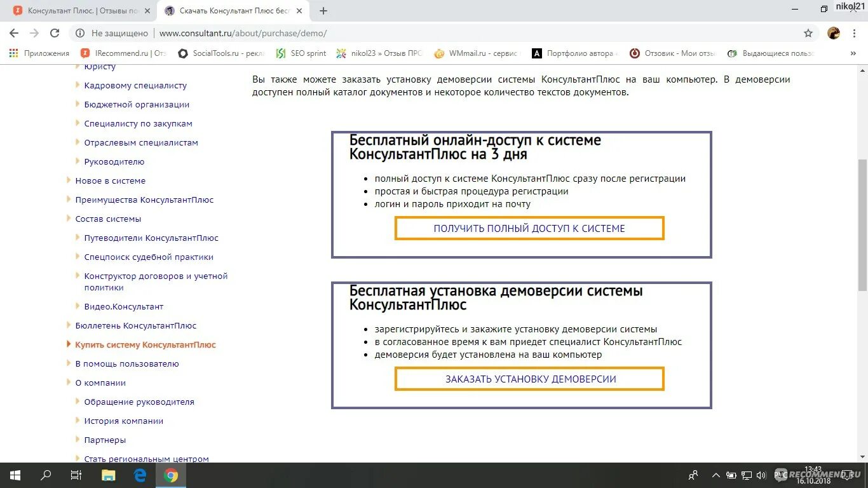Viewport: 868px width, 488px height.
Task: Open 'Спецпоиск судебной практики' sidebar link
Action: (x=149, y=257)
